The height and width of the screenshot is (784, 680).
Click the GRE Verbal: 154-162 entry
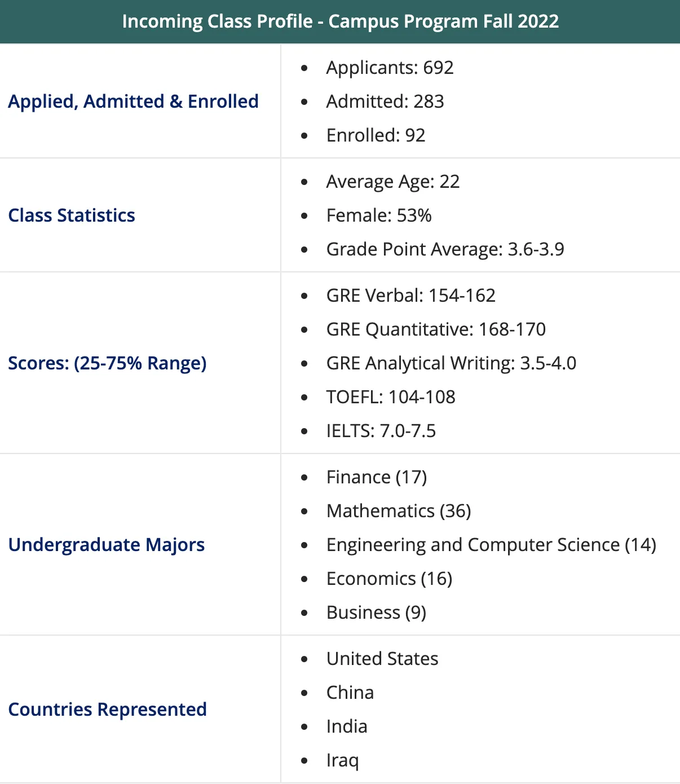(x=410, y=296)
